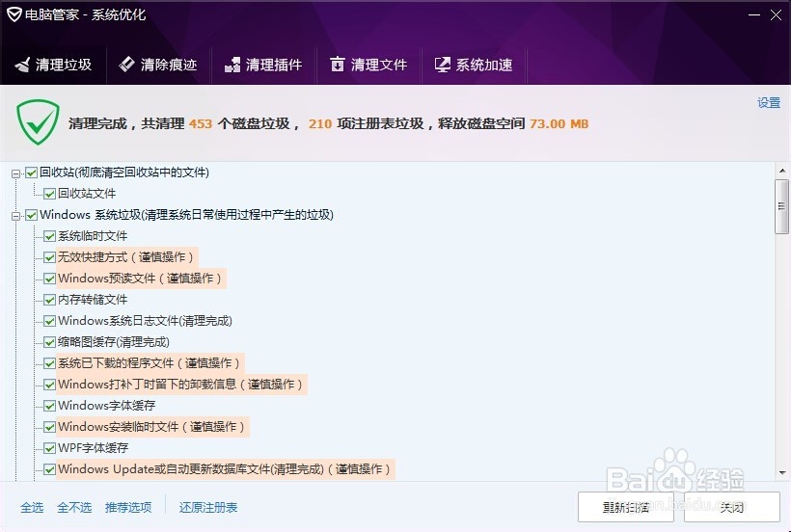This screenshot has width=791, height=532.
Task: Select the 系统临时文件 row text
Action: point(93,236)
